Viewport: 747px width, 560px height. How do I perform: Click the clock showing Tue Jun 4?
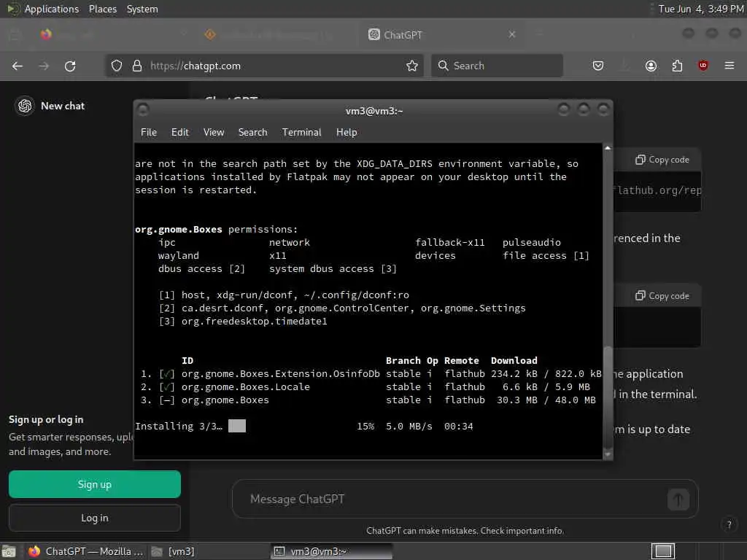(701, 9)
